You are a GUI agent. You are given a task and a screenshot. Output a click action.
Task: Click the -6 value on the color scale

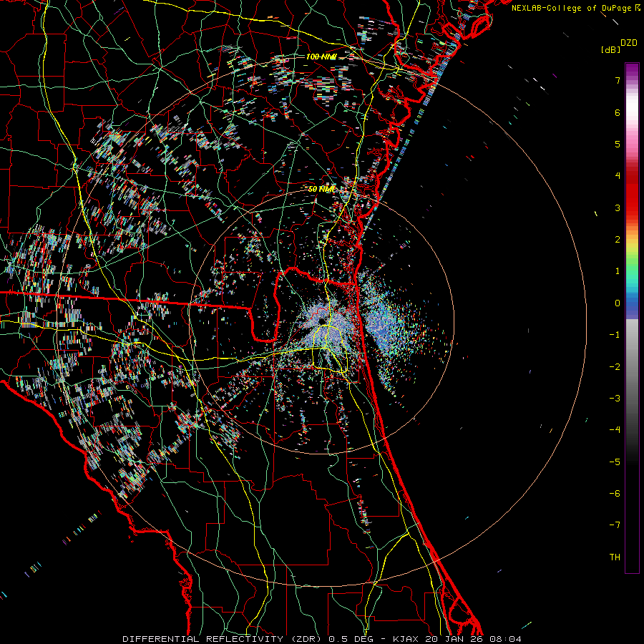click(x=615, y=494)
